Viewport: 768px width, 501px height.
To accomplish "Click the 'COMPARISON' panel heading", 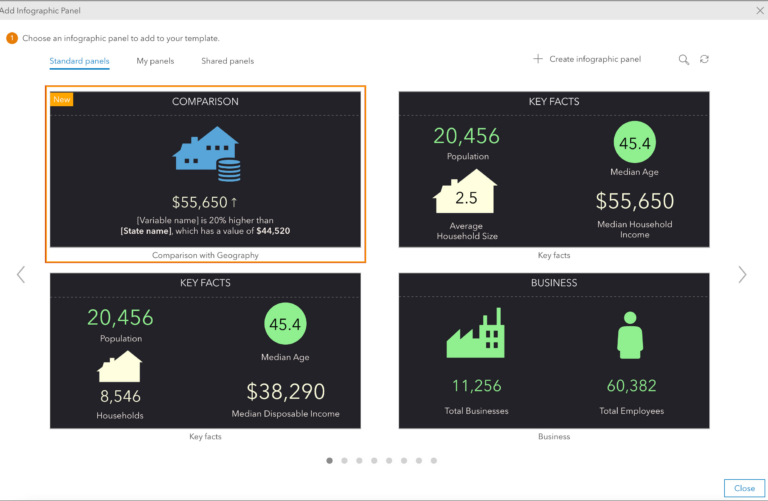I will click(x=205, y=101).
